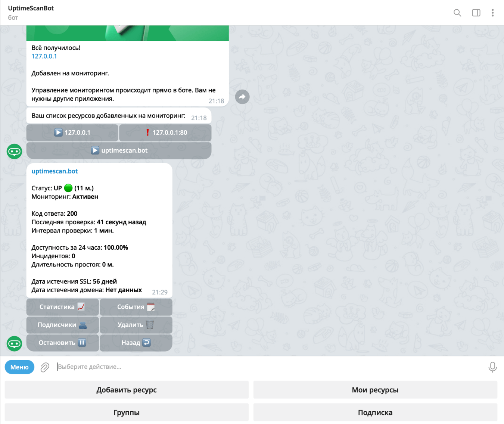Click the 'Мониторинг: Активен' line
This screenshot has width=504, height=424.
(65, 197)
